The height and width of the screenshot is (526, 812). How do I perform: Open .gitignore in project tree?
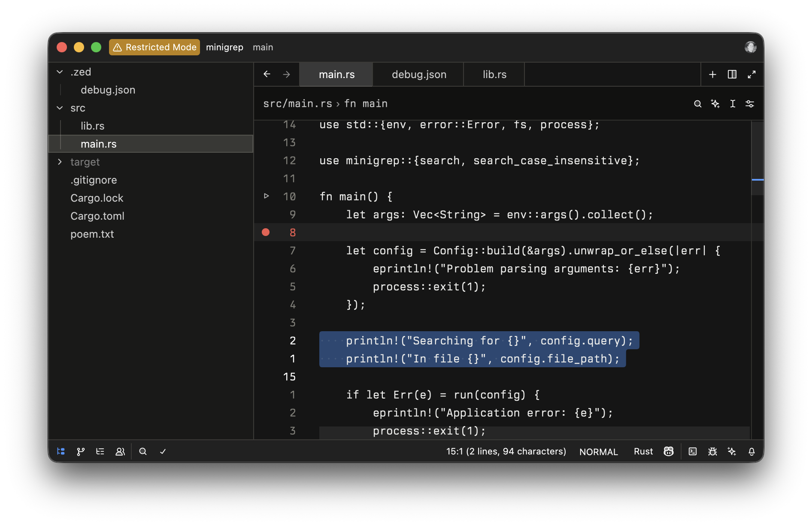click(151, 180)
